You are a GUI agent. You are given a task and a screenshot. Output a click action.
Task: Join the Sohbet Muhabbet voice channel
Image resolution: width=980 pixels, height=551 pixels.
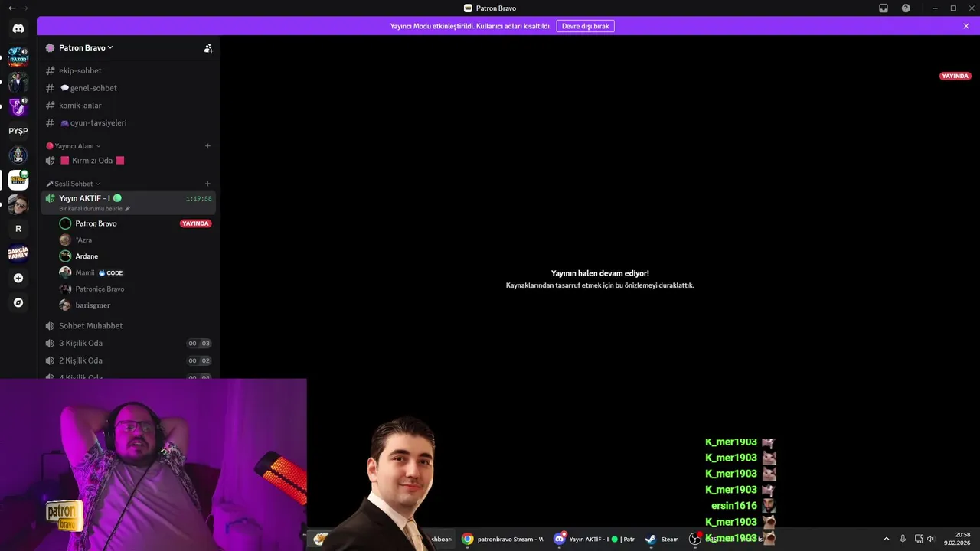129,326
